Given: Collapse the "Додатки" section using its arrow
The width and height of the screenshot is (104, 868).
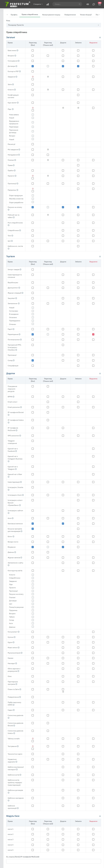Looking at the screenshot, I should (100, 373).
